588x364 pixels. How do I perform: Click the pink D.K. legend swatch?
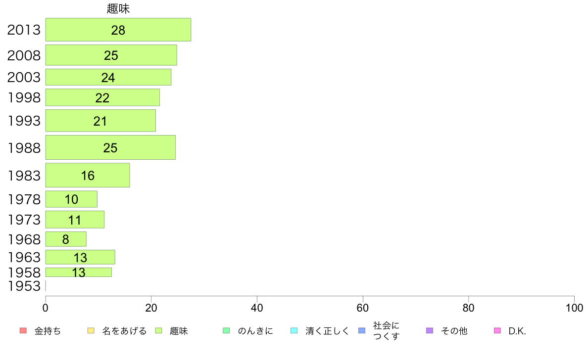point(497,331)
